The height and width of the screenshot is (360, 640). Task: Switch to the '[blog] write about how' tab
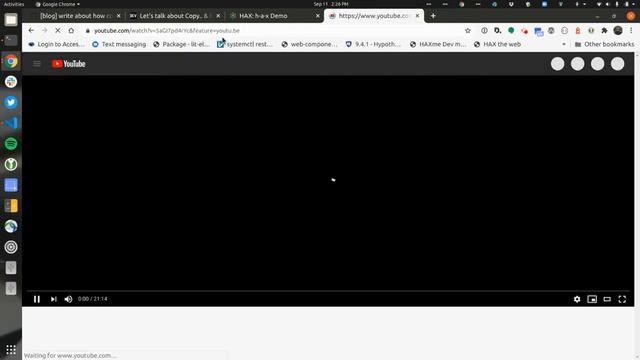click(76, 16)
